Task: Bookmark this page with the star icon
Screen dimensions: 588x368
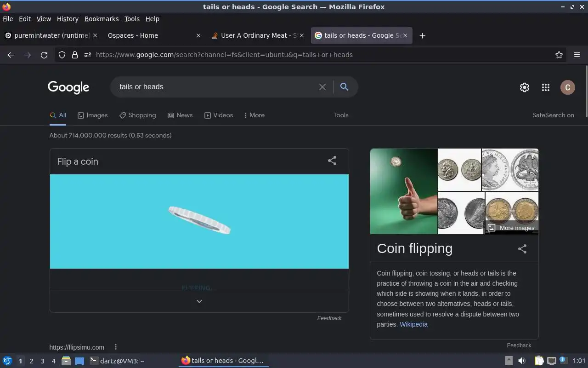Action: [x=559, y=55]
